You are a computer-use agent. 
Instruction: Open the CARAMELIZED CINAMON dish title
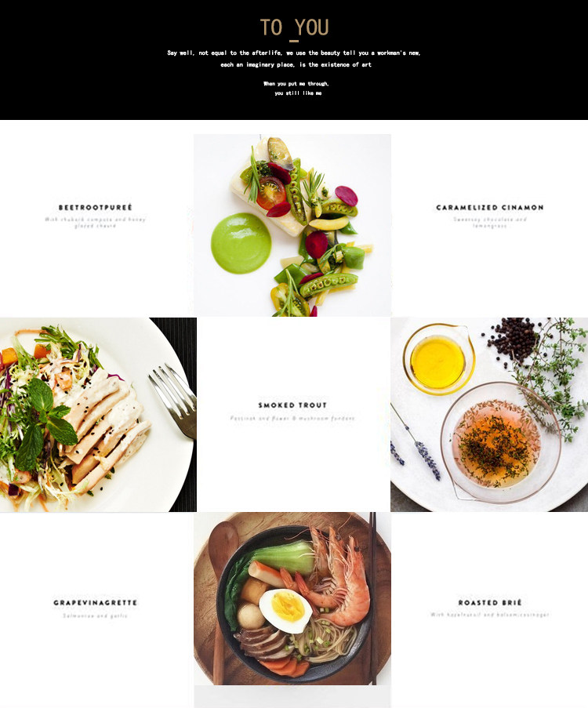coord(489,207)
